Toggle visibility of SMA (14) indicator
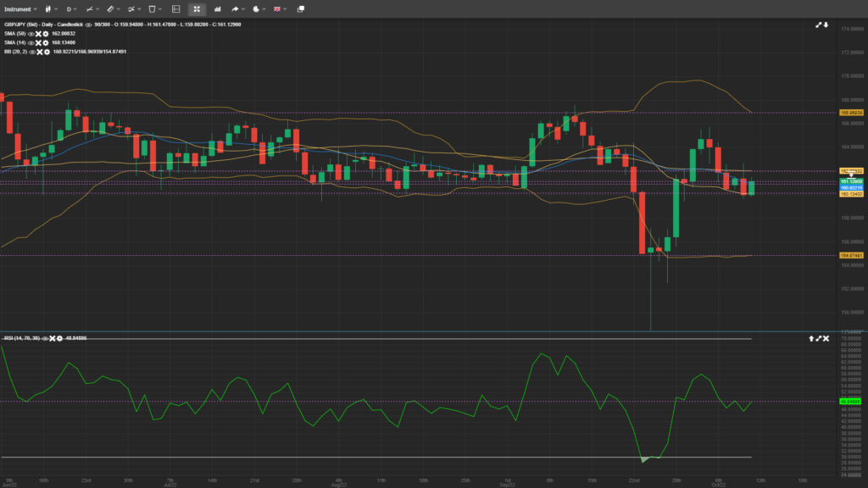 click(x=31, y=42)
